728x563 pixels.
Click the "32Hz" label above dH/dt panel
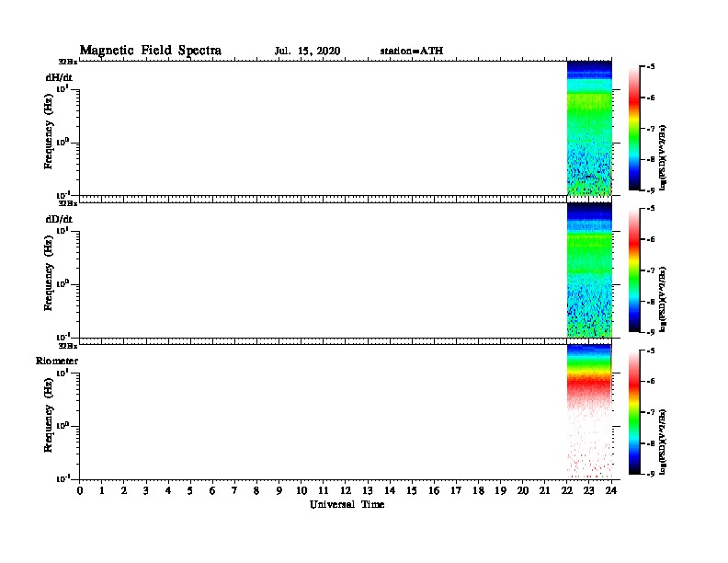[x=68, y=62]
